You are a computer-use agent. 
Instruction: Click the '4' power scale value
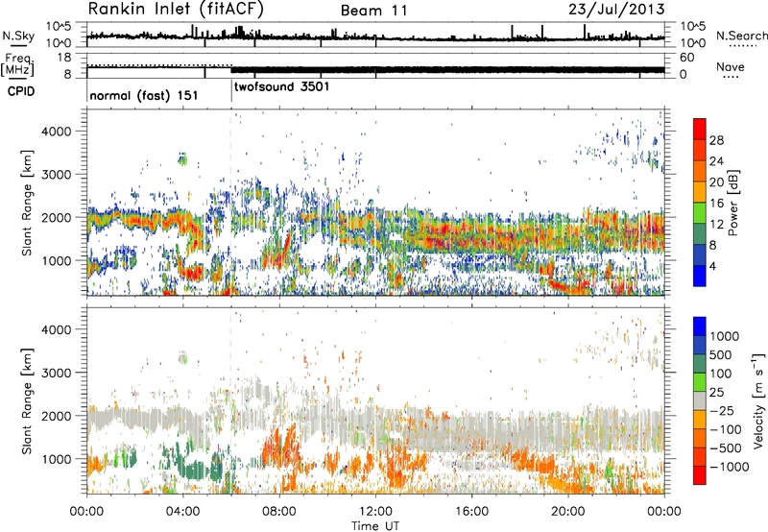[712, 266]
